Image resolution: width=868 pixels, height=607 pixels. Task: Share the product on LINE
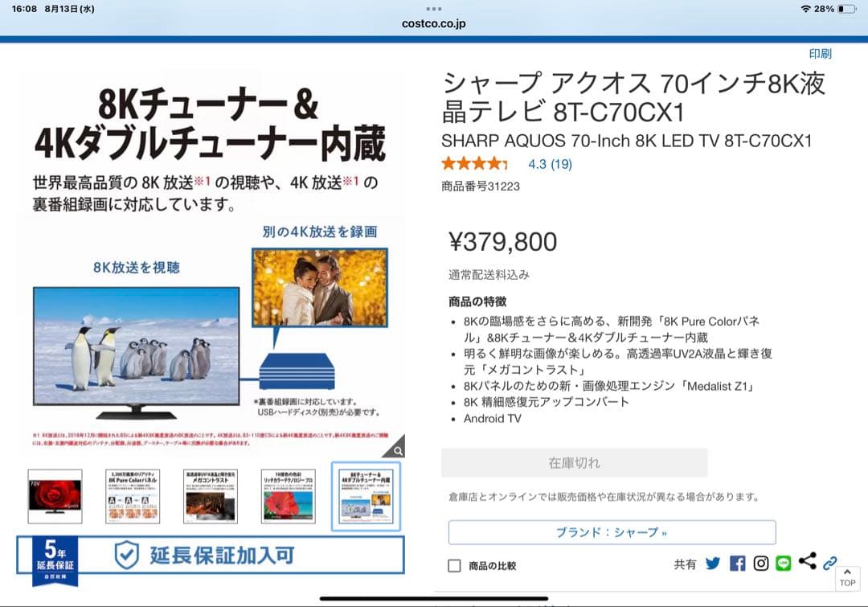pyautogui.click(x=784, y=564)
